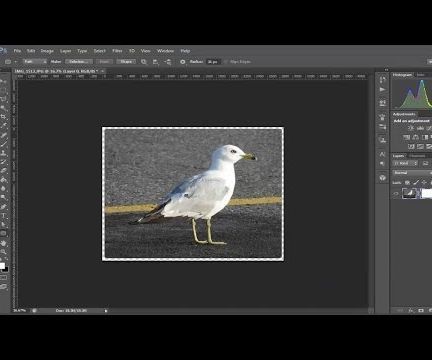This screenshot has width=432, height=360.
Task: Switch to the Channels tab
Action: coord(417,156)
